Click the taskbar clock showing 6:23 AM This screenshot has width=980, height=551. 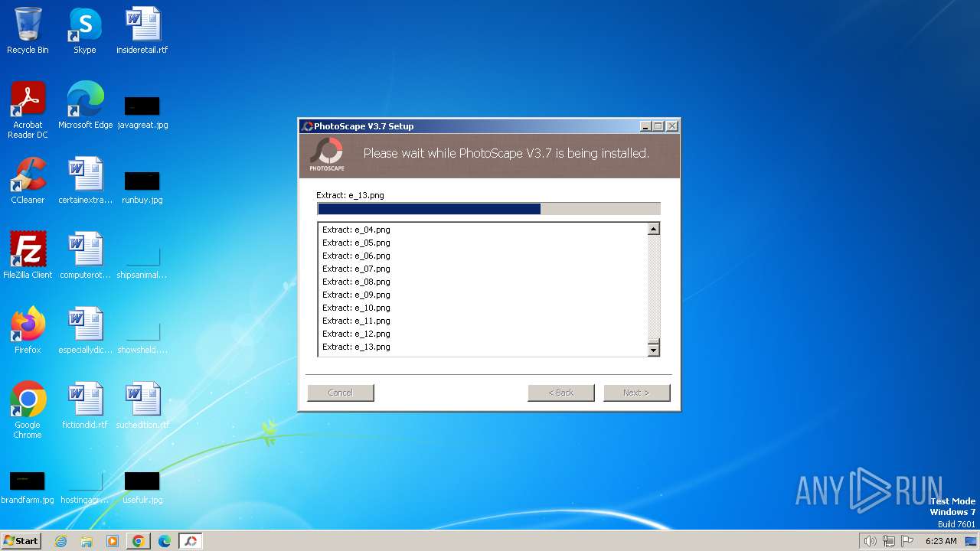[941, 541]
